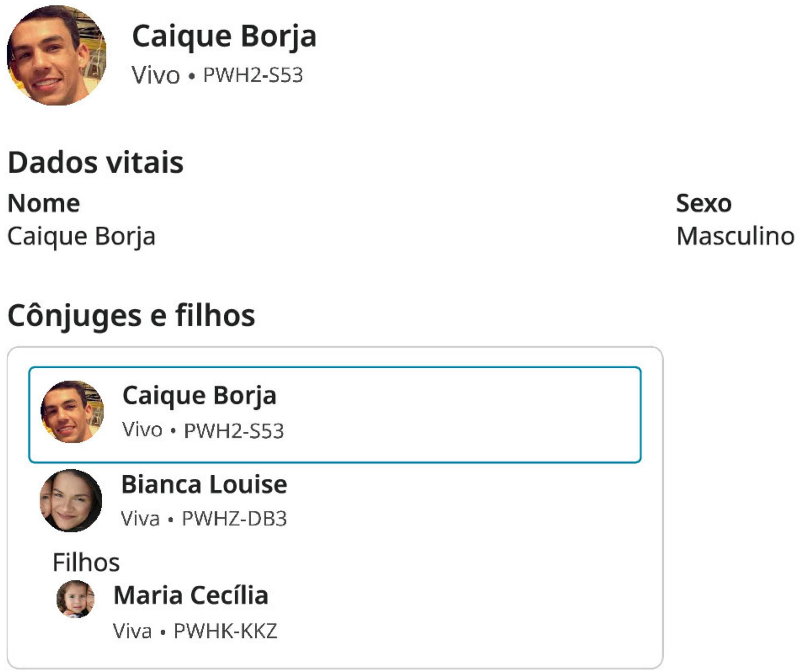This screenshot has width=802, height=672.
Task: Click the Nome field label
Action: coord(44,203)
